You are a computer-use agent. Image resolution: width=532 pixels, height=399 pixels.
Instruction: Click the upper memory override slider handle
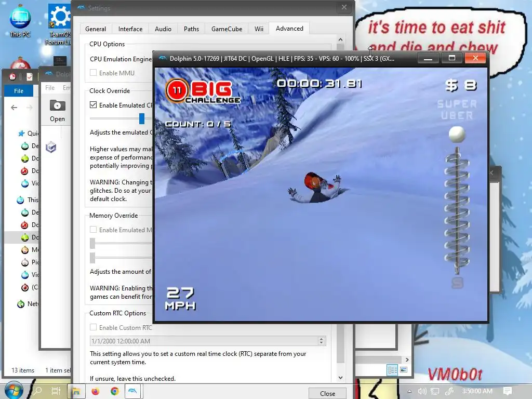(92, 243)
